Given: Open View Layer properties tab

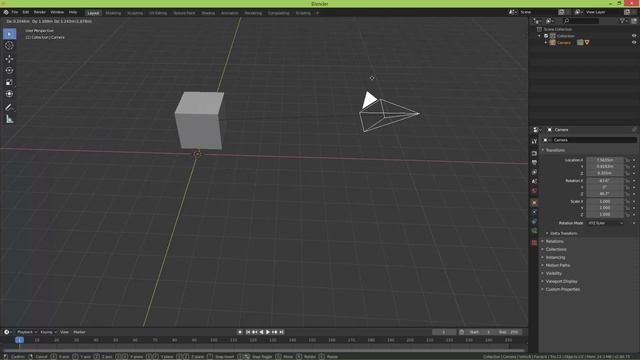Looking at the screenshot, I should point(534,172).
